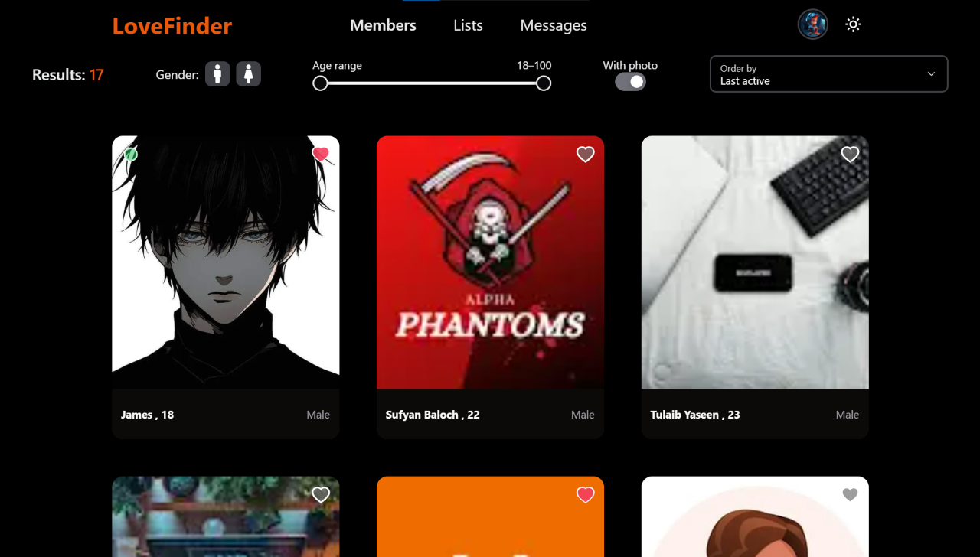Open the Lists tab
Viewport: 980px width, 557px height.
point(468,25)
